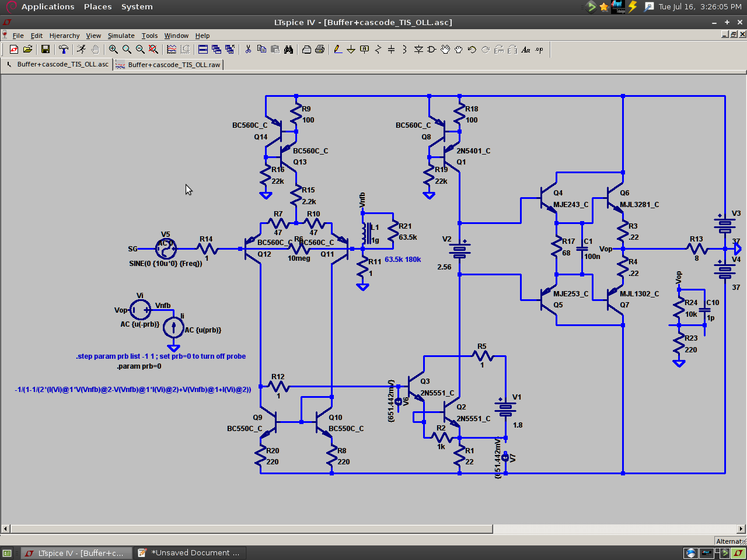Screen dimensions: 747x560
Task: Select the Text 'Aa' tool
Action: point(526,50)
